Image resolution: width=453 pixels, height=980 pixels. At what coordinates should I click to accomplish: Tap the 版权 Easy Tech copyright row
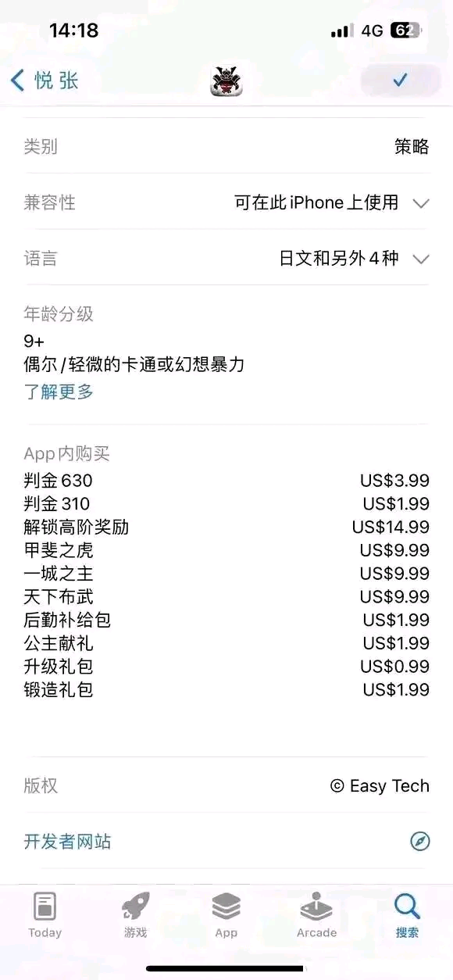[x=226, y=785]
